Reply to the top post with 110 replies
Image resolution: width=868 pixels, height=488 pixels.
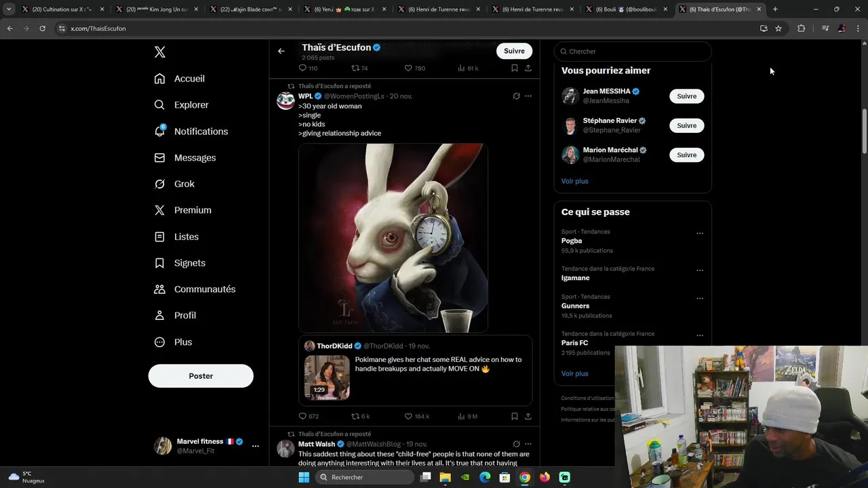point(309,68)
